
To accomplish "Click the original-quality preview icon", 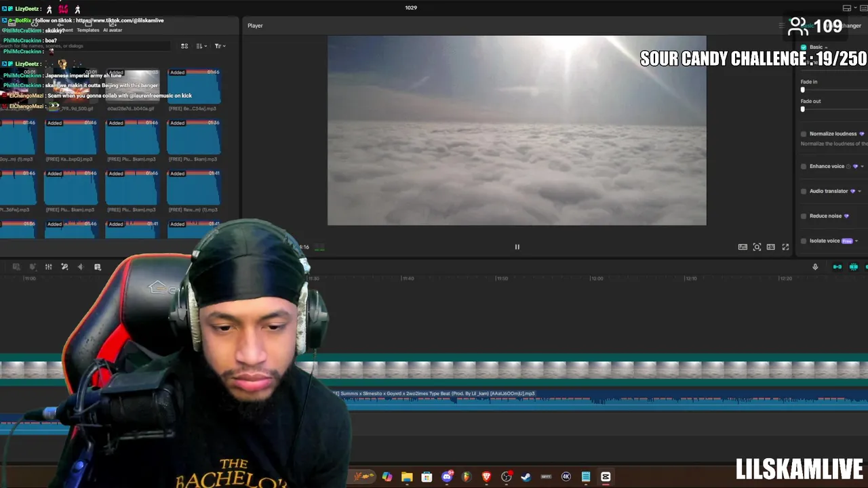I will point(743,247).
